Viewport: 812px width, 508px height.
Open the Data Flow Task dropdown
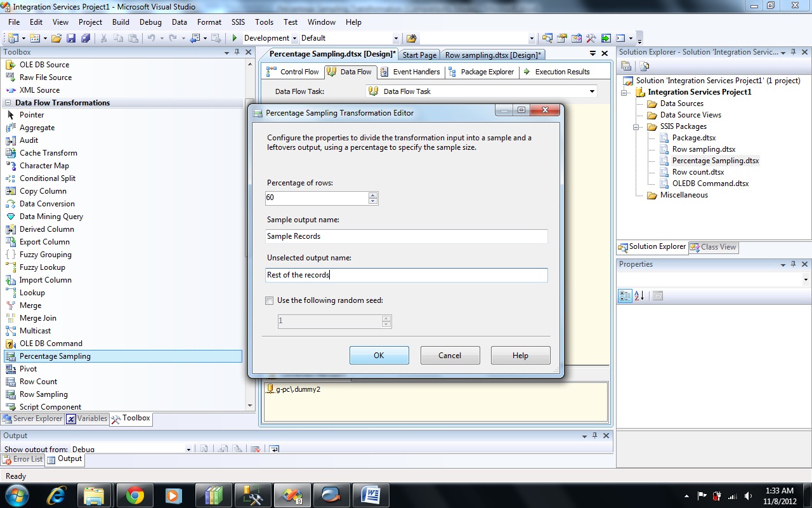pyautogui.click(x=592, y=91)
